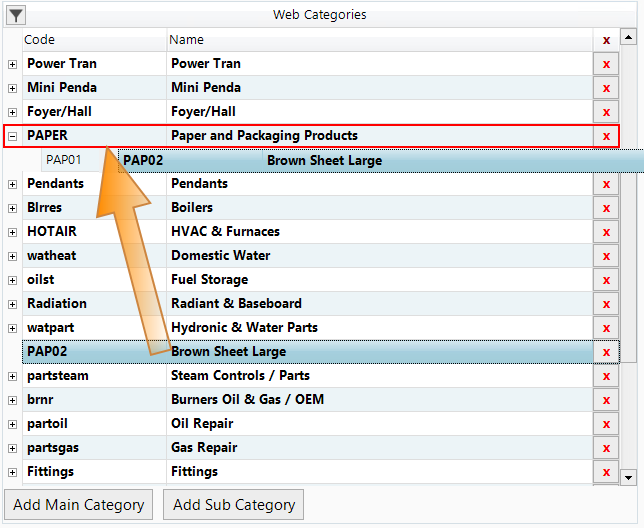Delete the Oil Repair row
The height and width of the screenshot is (528, 644).
tap(606, 424)
